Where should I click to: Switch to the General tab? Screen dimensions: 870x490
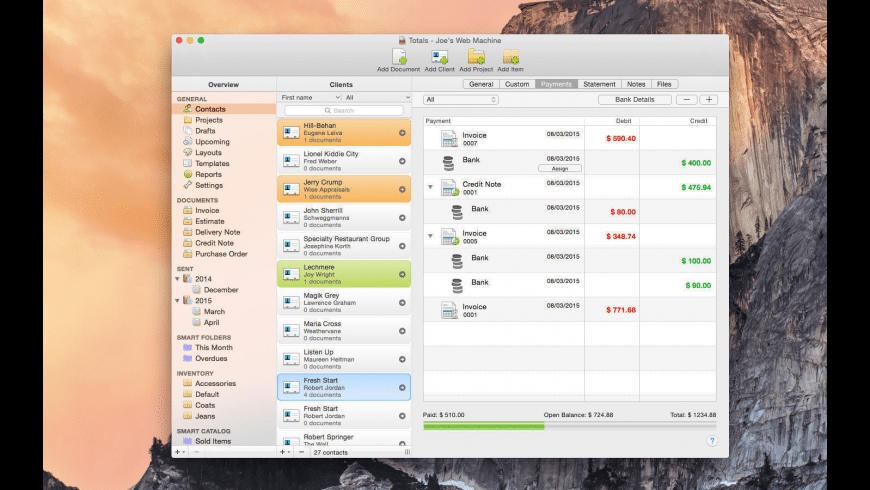point(480,84)
